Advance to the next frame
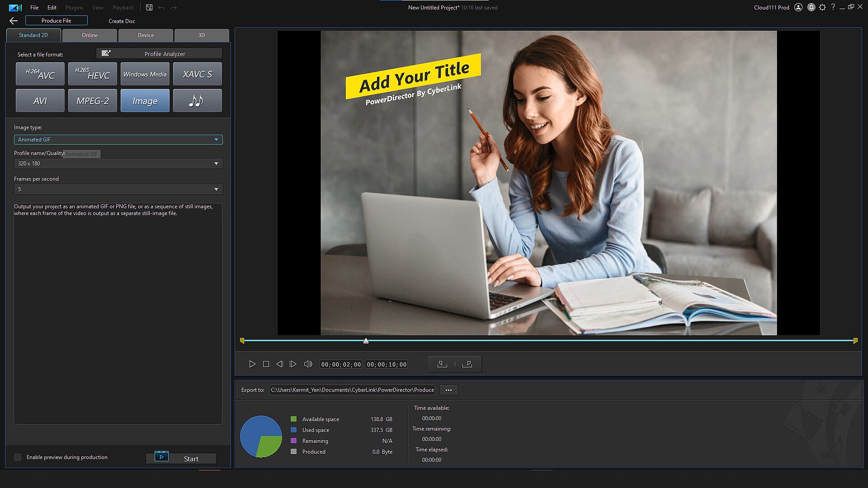The image size is (868, 488). pos(293,364)
